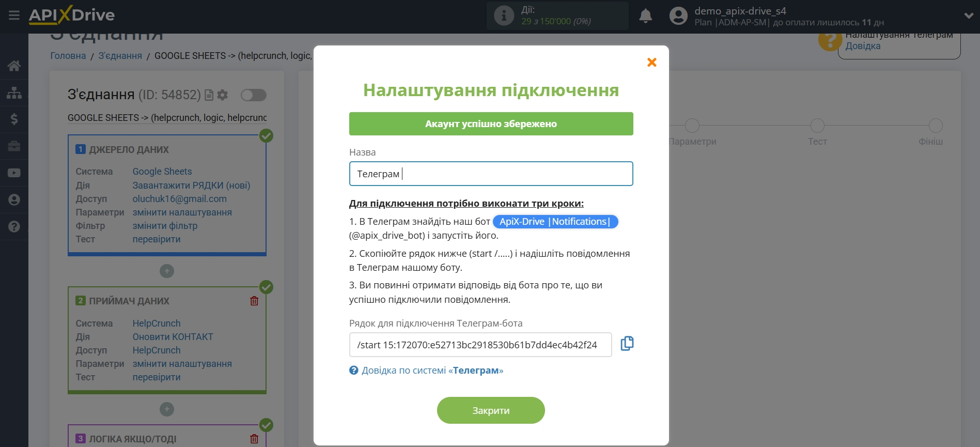
Task: Click the Telegram bot string field
Action: pyautogui.click(x=480, y=345)
